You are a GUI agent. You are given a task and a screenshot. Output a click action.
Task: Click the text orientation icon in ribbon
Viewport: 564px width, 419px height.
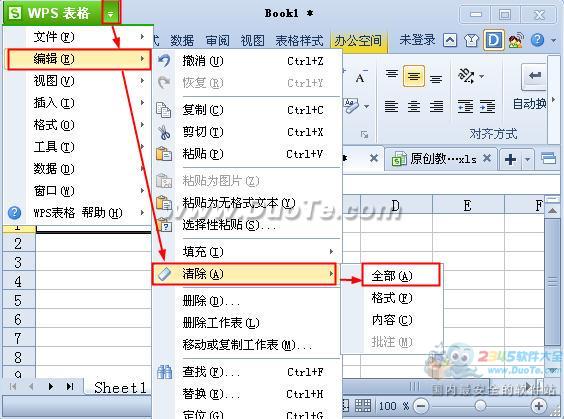(467, 76)
